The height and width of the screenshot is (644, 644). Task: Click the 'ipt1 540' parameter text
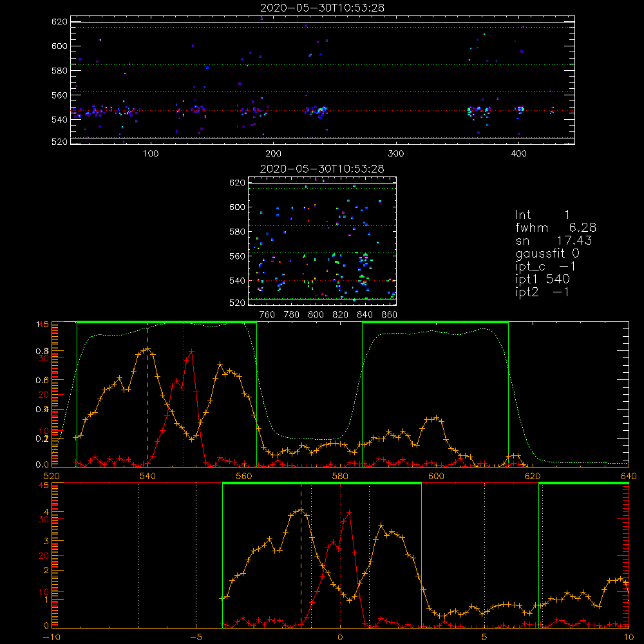coord(542,279)
